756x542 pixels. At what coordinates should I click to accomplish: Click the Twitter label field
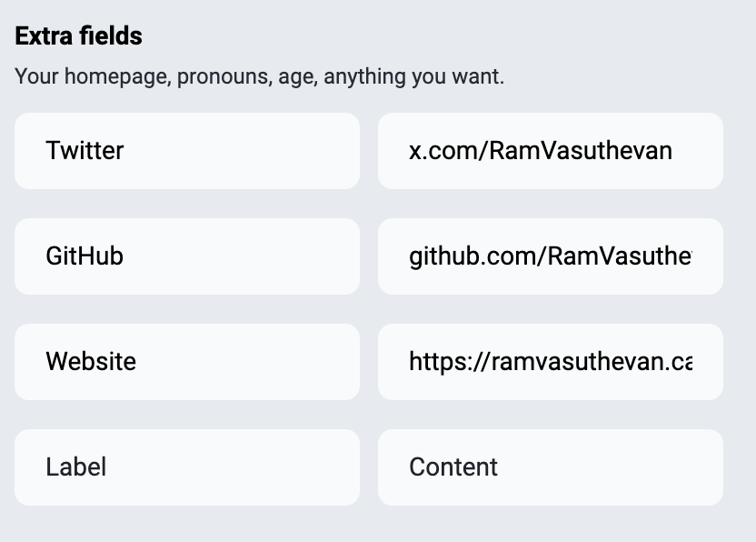186,151
